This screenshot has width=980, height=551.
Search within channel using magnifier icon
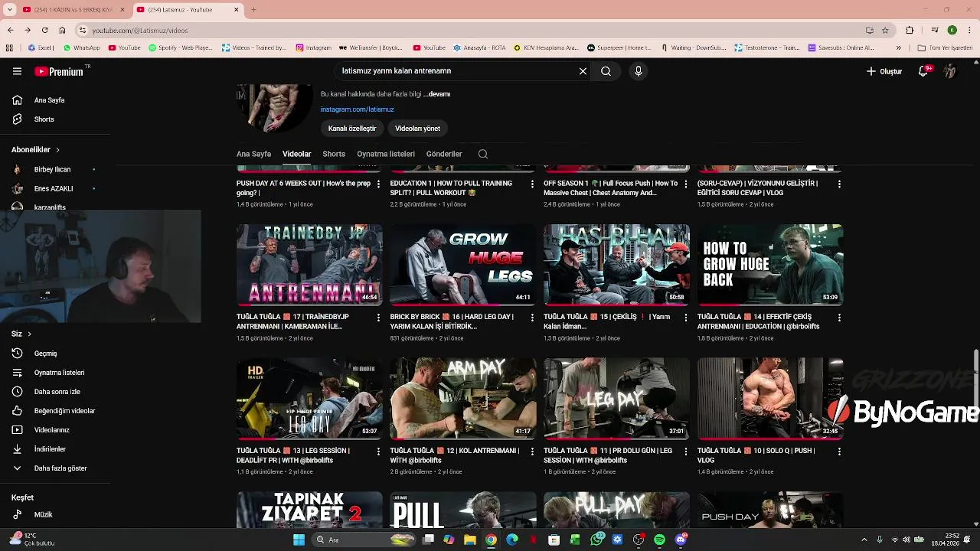click(483, 154)
